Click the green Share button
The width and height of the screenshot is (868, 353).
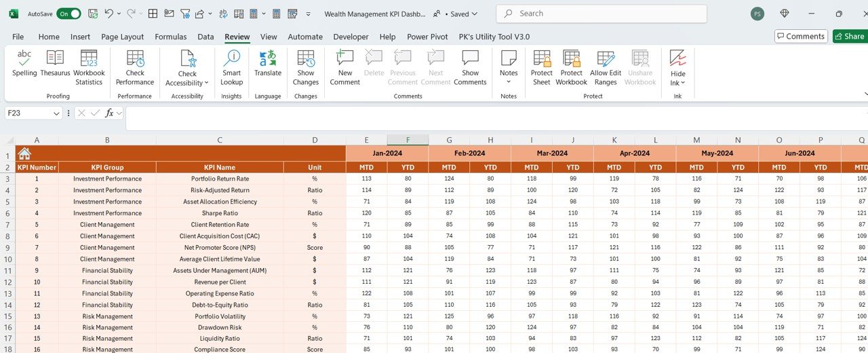pos(850,37)
